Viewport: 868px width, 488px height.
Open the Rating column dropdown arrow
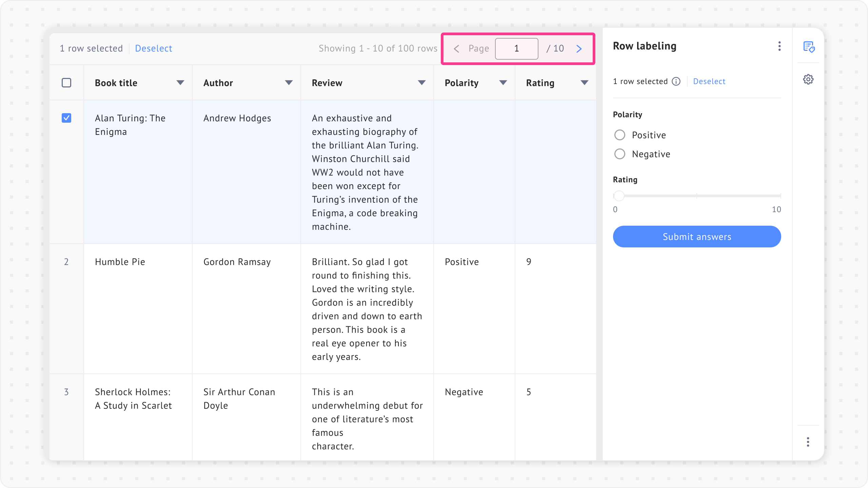(x=585, y=83)
